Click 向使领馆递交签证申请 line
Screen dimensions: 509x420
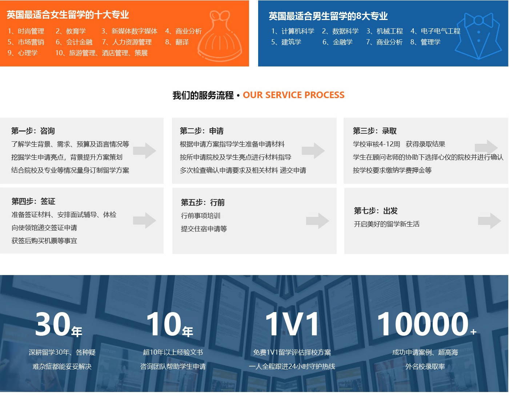point(44,228)
